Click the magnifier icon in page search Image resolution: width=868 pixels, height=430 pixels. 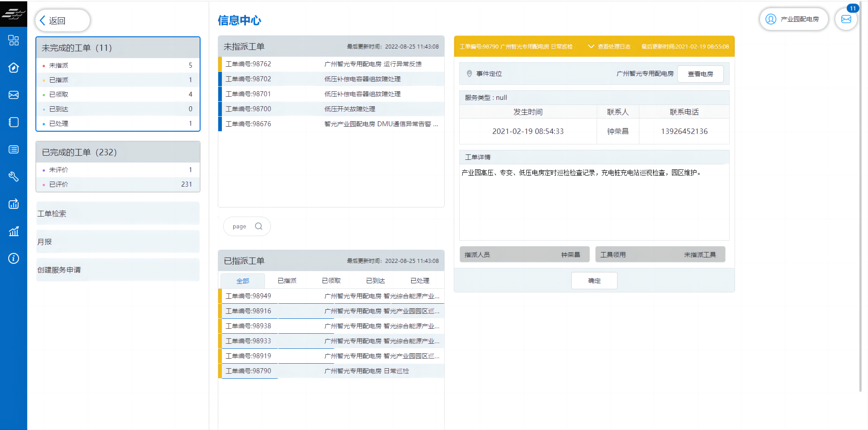pyautogui.click(x=259, y=226)
